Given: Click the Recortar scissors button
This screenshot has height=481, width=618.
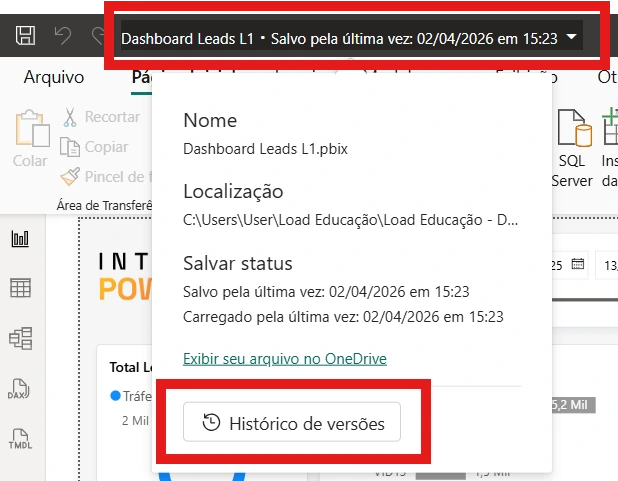Looking at the screenshot, I should [101, 117].
